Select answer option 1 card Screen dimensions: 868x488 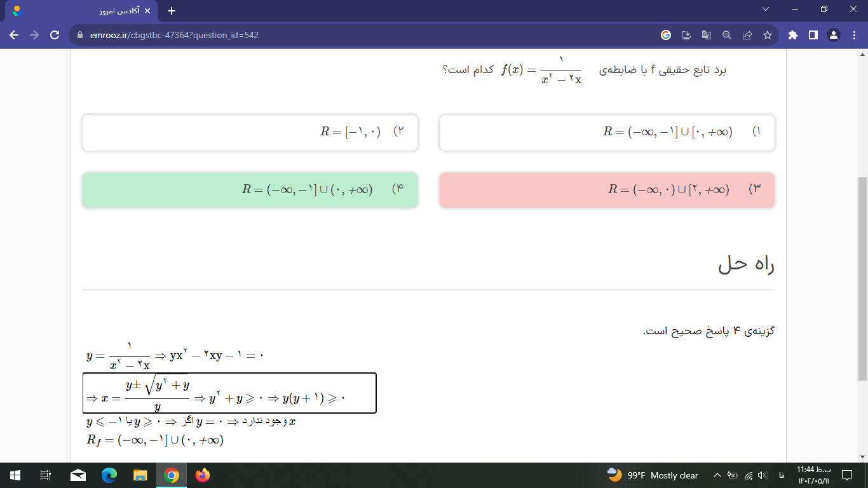click(607, 133)
